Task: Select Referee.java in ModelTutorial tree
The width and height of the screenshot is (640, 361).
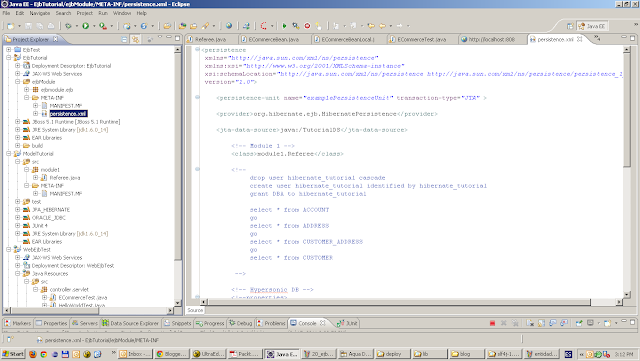Action: 65,178
